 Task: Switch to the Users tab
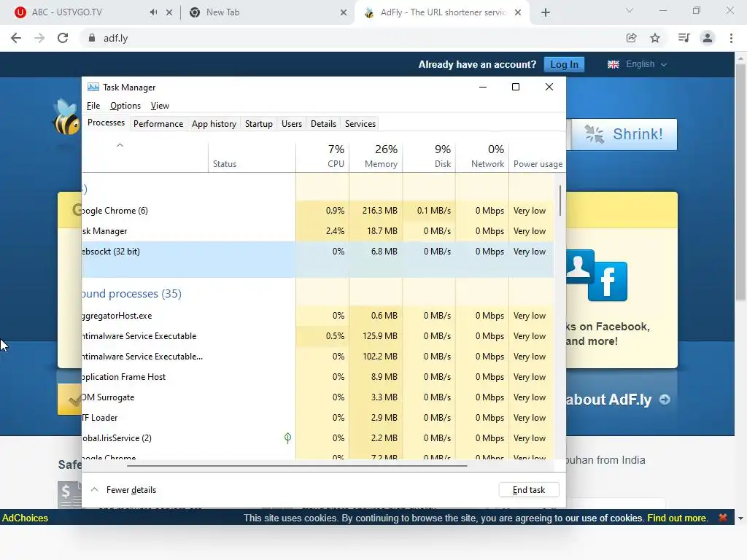(292, 124)
